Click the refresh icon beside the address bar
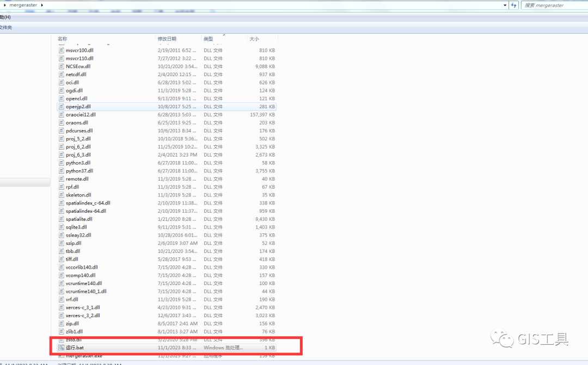Viewport: 588px width, 365px height. pos(514,5)
